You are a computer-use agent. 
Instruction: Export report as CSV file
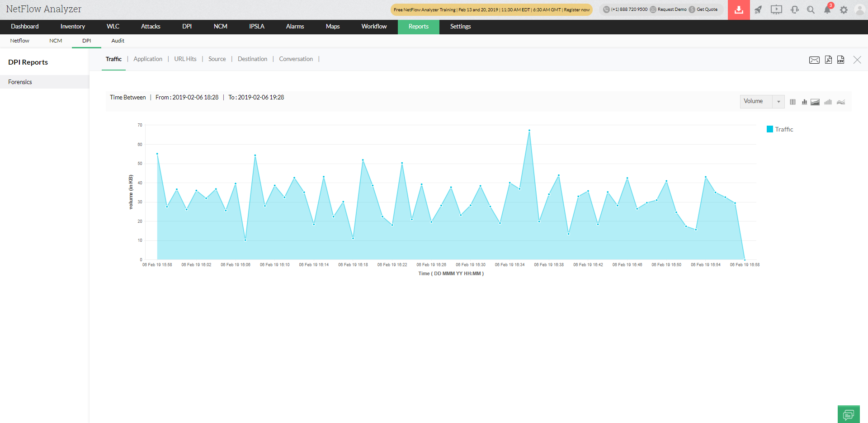point(840,60)
